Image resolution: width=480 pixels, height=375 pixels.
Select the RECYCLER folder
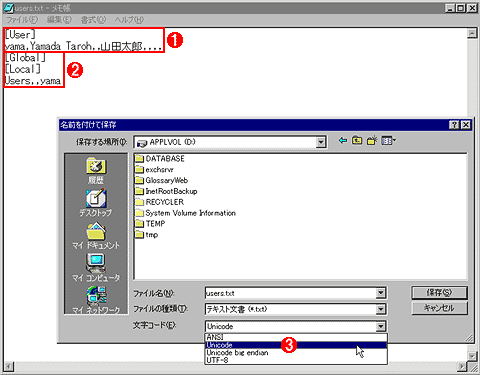pyautogui.click(x=160, y=202)
